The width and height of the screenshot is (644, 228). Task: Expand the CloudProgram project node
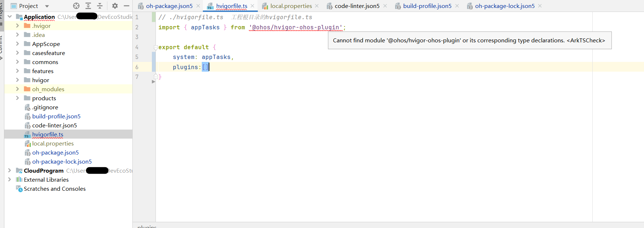[10, 170]
